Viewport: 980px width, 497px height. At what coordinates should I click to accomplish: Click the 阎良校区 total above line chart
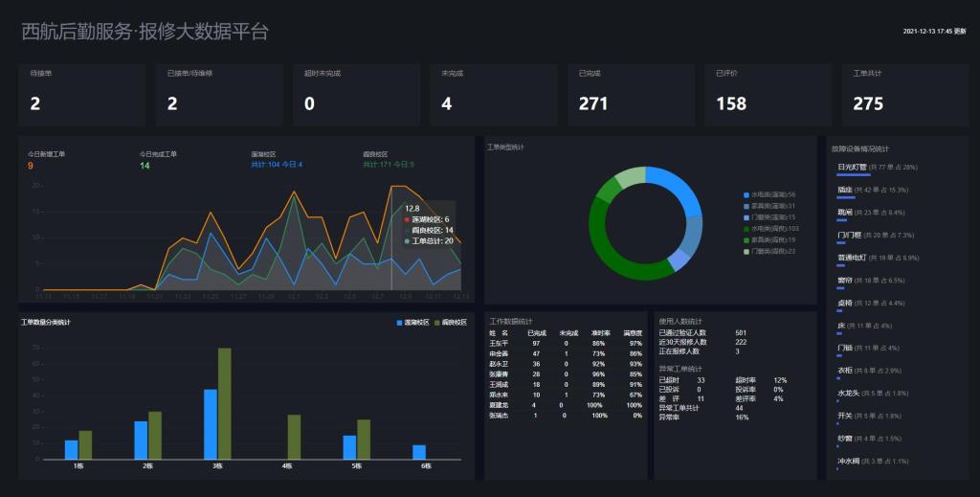[x=389, y=164]
